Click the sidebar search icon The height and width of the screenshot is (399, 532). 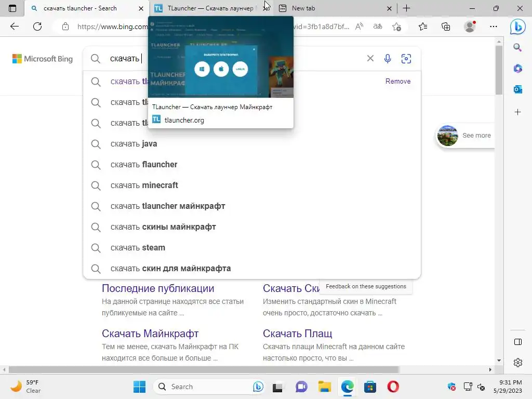click(x=517, y=47)
